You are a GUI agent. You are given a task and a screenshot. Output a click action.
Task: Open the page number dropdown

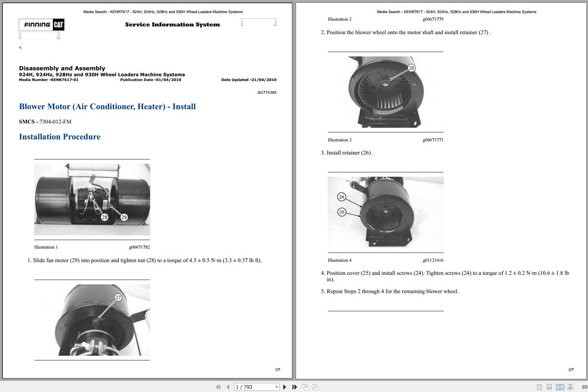277,386
